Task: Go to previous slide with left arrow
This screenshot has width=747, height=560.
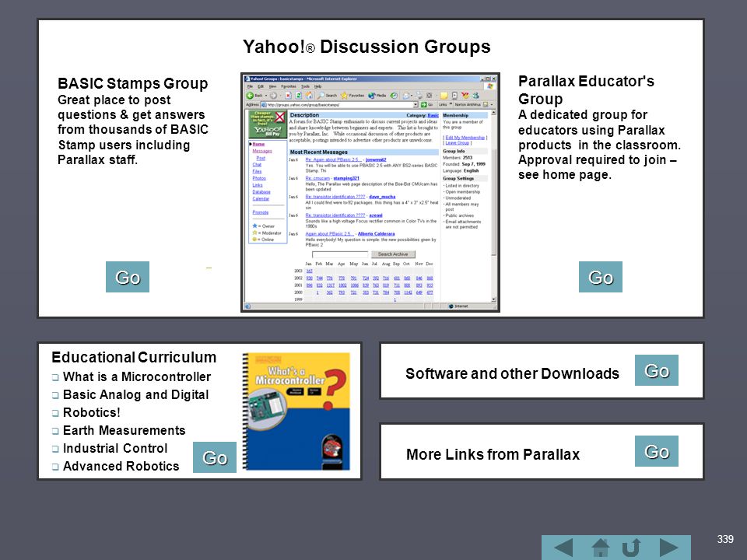Action: [x=563, y=548]
